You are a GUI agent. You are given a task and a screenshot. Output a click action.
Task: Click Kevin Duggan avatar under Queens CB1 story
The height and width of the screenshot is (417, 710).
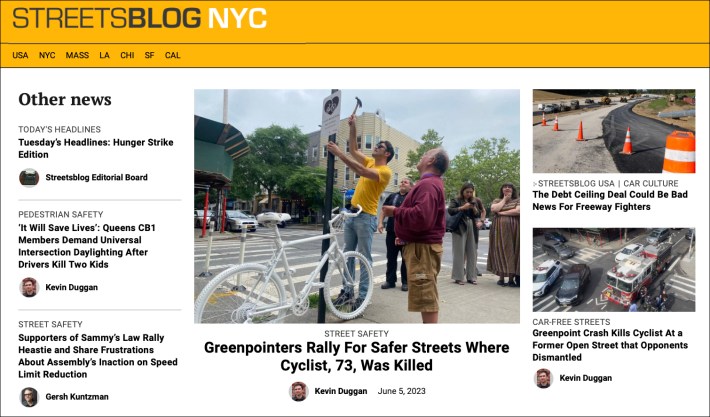(x=29, y=287)
